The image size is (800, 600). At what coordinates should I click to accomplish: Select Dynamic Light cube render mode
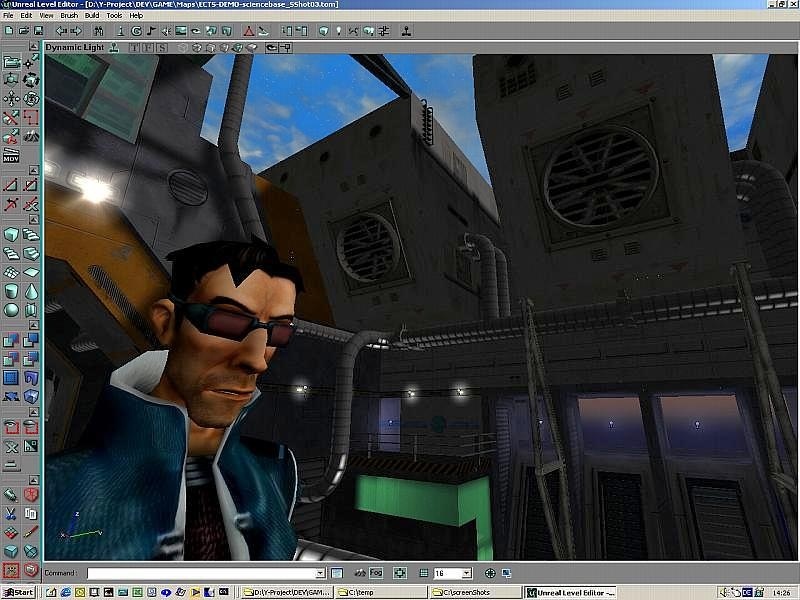tap(238, 48)
